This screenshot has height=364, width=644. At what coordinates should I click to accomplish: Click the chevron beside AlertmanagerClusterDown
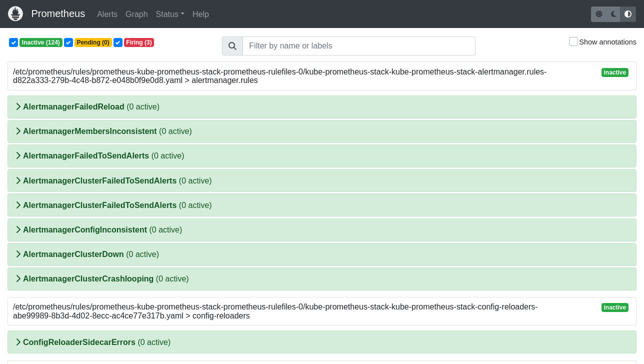(x=18, y=254)
